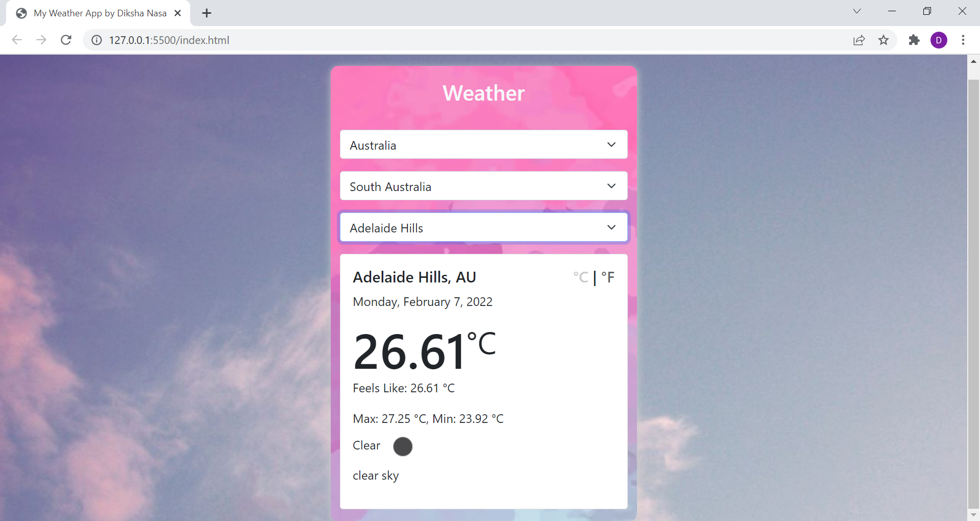Open the South Australia state dropdown
980x521 pixels.
tap(483, 186)
